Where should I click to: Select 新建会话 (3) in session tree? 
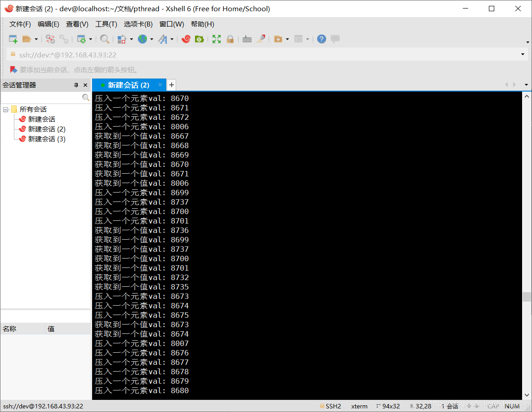pyautogui.click(x=46, y=139)
